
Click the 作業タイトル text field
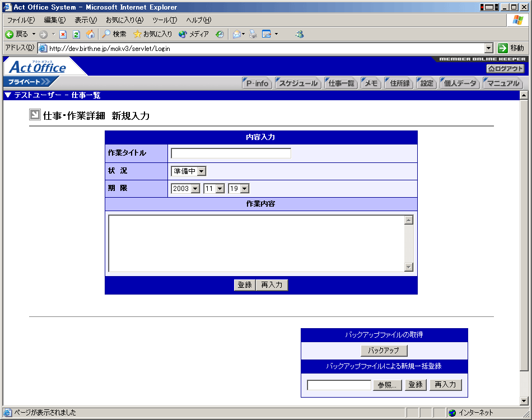[231, 153]
